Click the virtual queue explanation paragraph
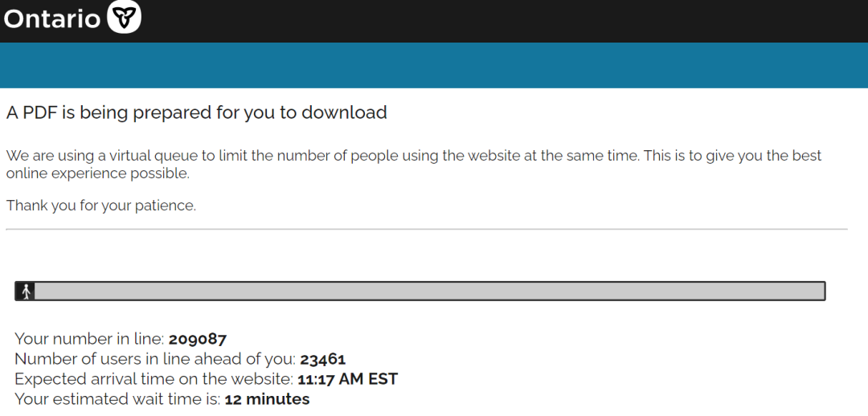Screen dimensions: 868x416 [x=414, y=165]
